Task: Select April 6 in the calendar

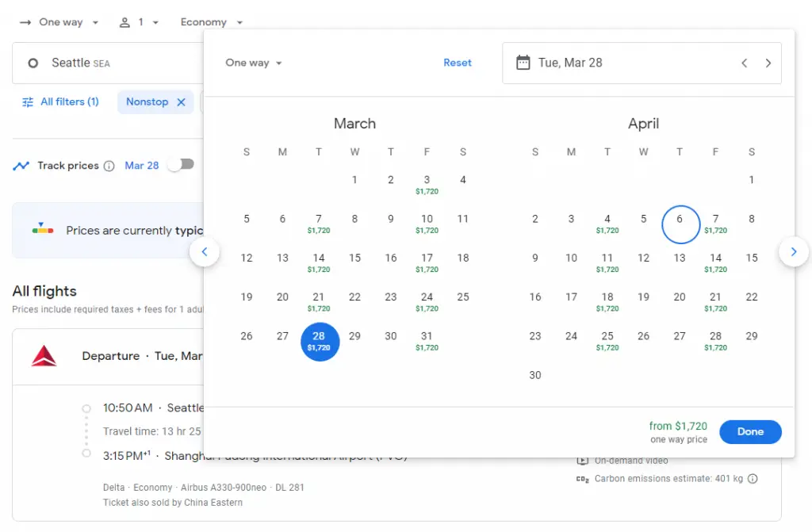Action: pos(680,224)
